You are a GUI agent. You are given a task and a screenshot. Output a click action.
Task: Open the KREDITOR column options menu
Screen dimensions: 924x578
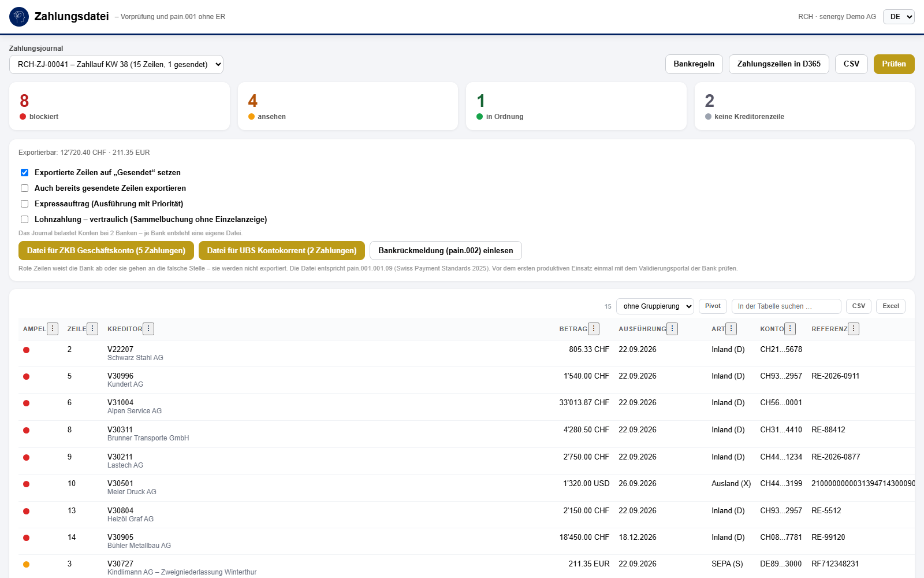tap(148, 329)
